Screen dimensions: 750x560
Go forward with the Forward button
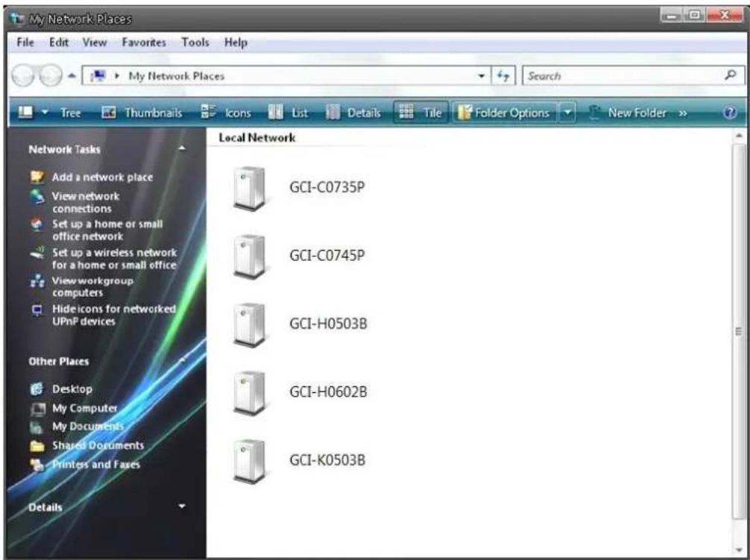coord(50,75)
